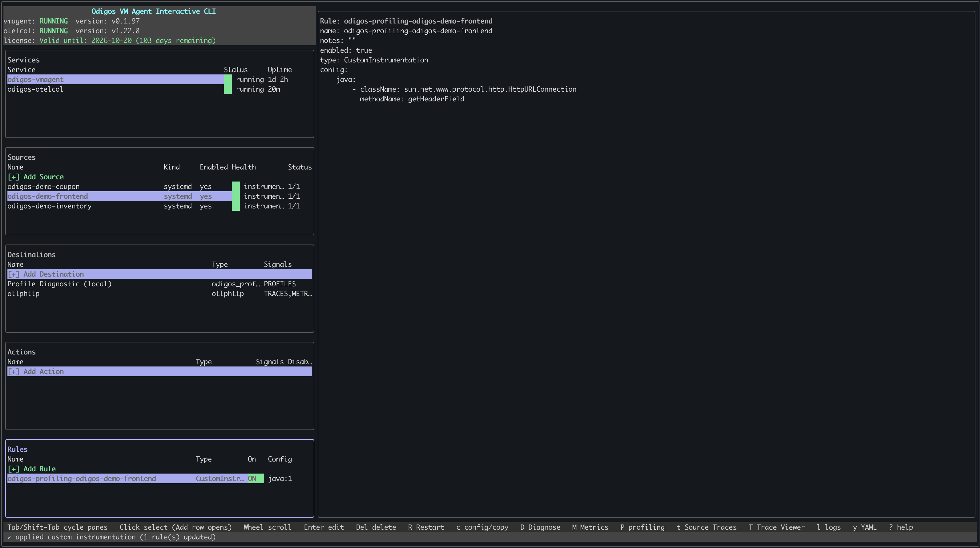Select the odigos-demo-frontend source
This screenshot has height=548, width=980.
(x=159, y=196)
